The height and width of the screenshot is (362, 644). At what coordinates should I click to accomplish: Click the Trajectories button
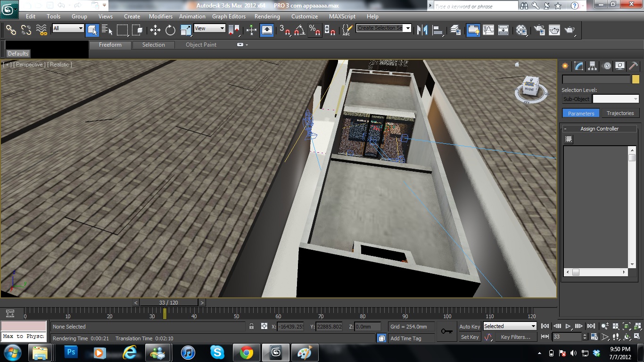click(x=620, y=113)
